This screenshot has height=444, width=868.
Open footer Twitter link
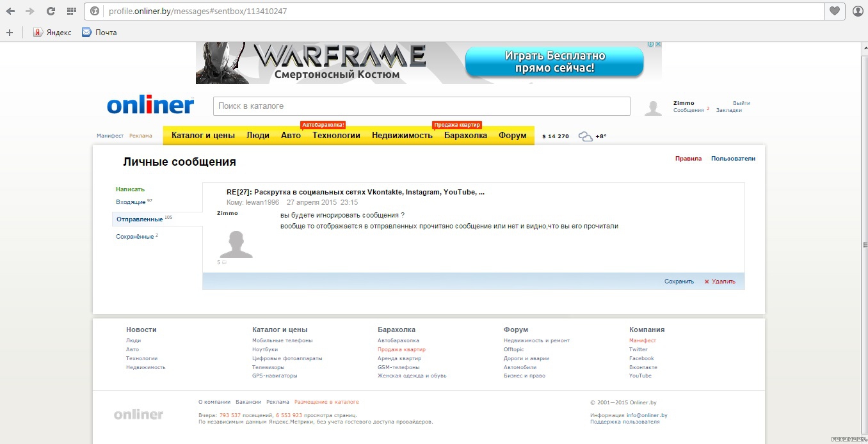point(638,349)
